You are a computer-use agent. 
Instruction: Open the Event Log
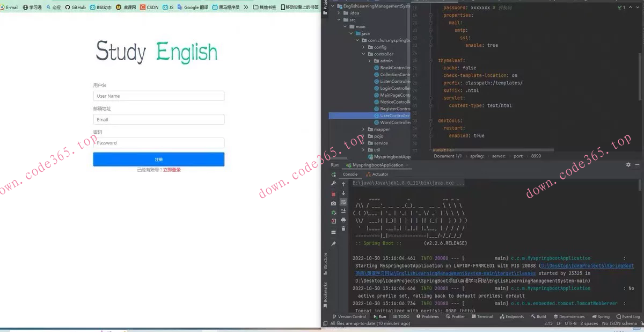(x=628, y=317)
